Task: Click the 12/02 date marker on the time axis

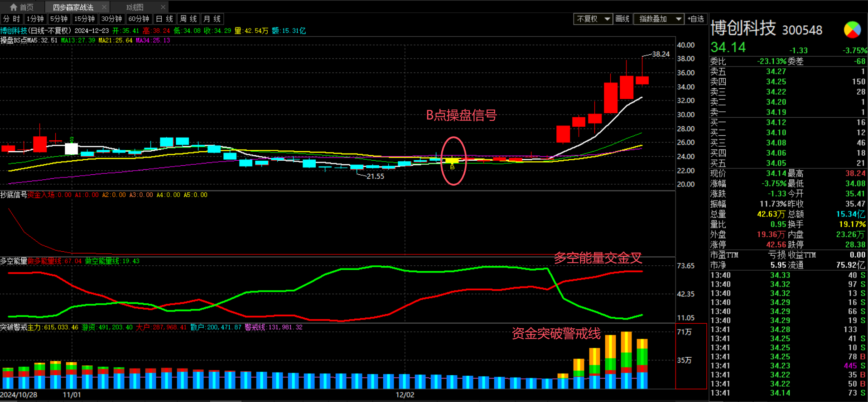Action: 405,395
